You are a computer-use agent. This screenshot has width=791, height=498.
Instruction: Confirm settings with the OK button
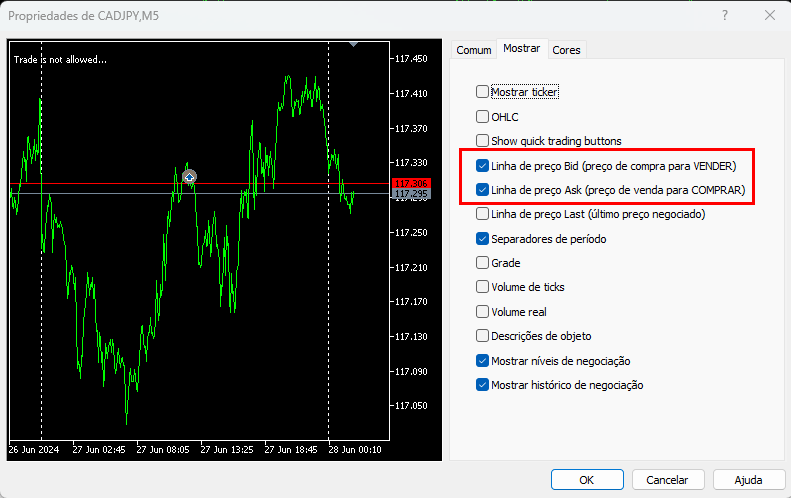point(587,480)
